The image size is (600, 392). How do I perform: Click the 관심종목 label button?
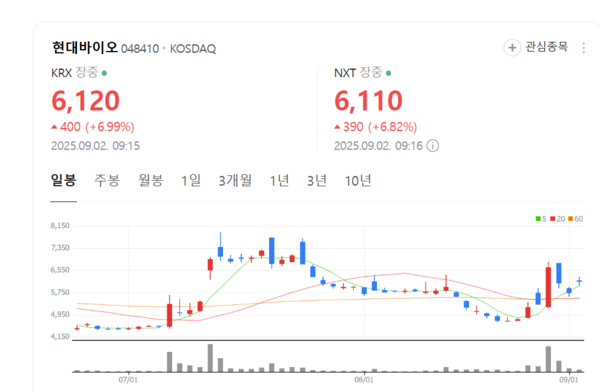pyautogui.click(x=546, y=47)
